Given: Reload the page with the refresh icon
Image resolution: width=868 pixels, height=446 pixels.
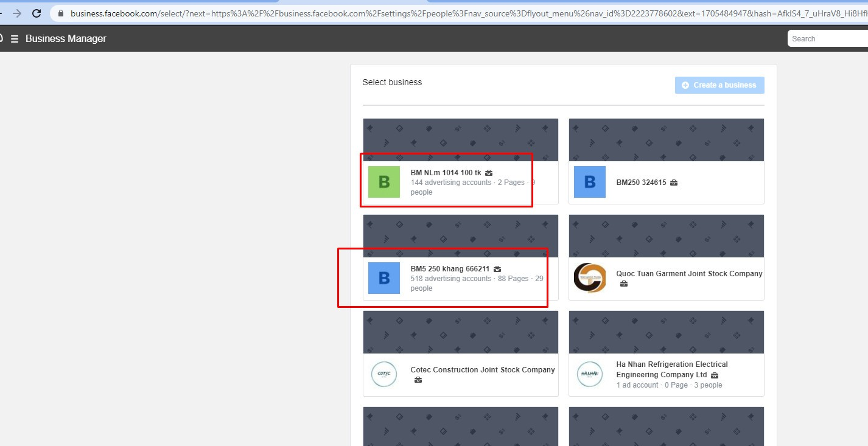Looking at the screenshot, I should tap(36, 13).
